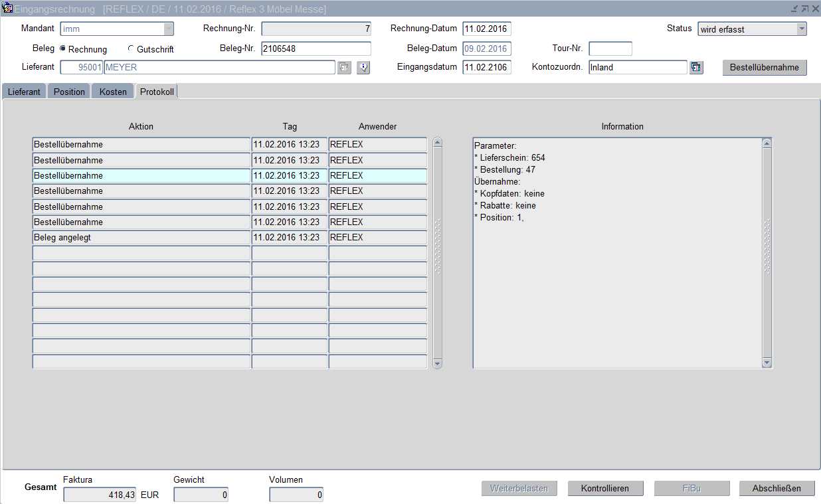Select the Rechnung radio button
Screen dimensions: 821x504
click(x=63, y=49)
